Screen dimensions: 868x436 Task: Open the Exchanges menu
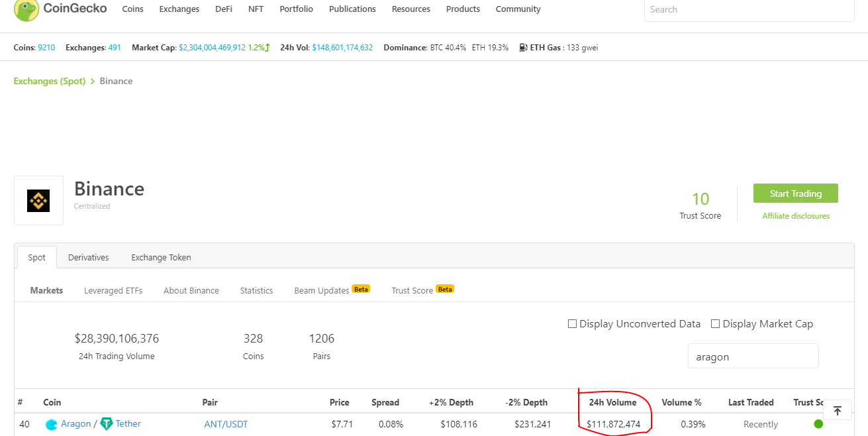click(x=179, y=9)
